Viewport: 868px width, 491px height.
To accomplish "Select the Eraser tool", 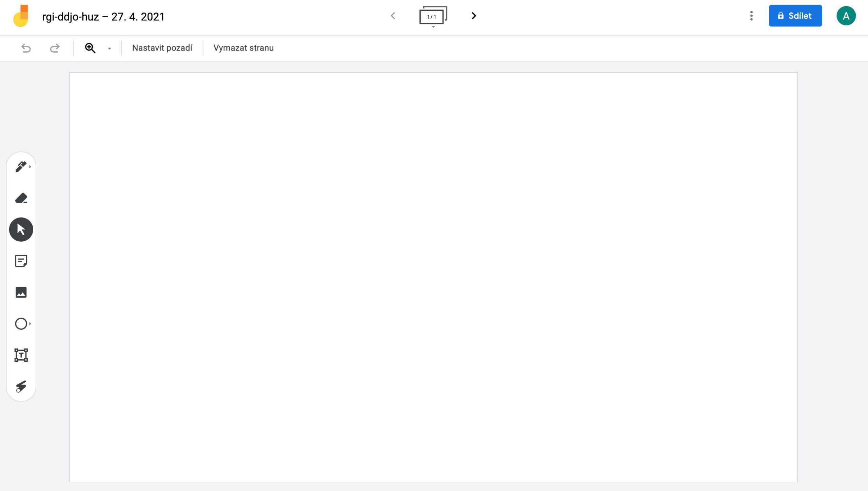I will [x=21, y=198].
